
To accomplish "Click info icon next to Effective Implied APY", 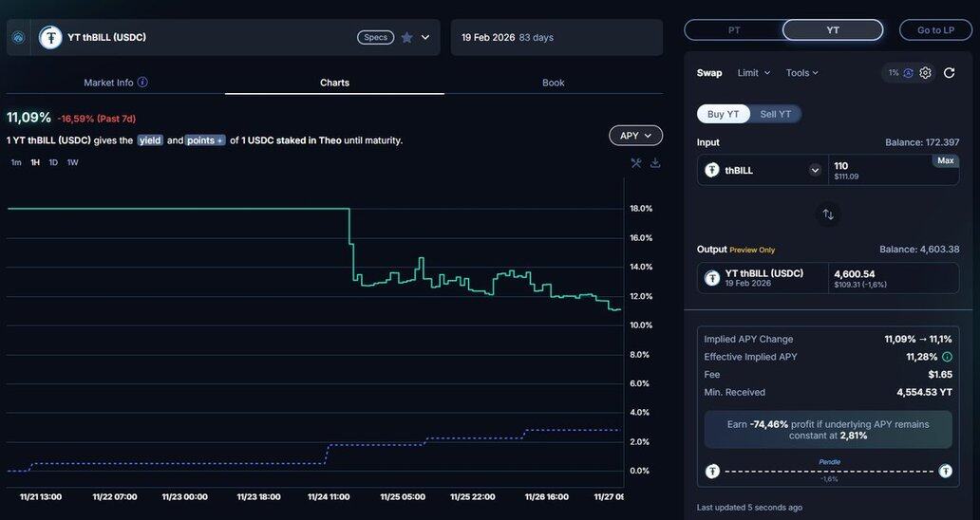I will [x=947, y=357].
